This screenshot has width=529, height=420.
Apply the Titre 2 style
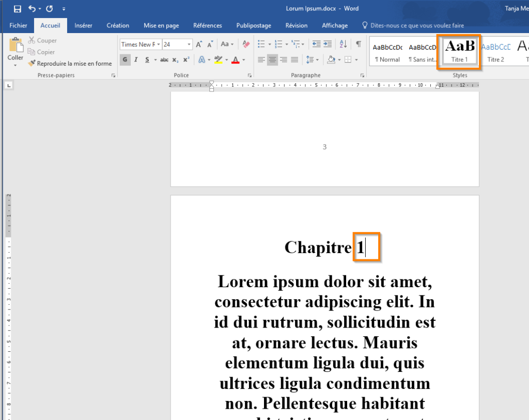tap(495, 52)
